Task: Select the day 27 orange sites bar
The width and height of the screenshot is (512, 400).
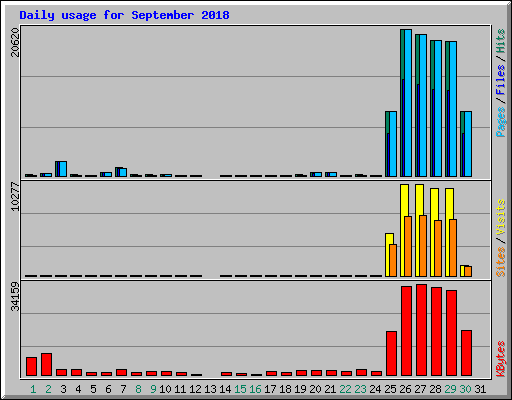Action: pos(423,246)
